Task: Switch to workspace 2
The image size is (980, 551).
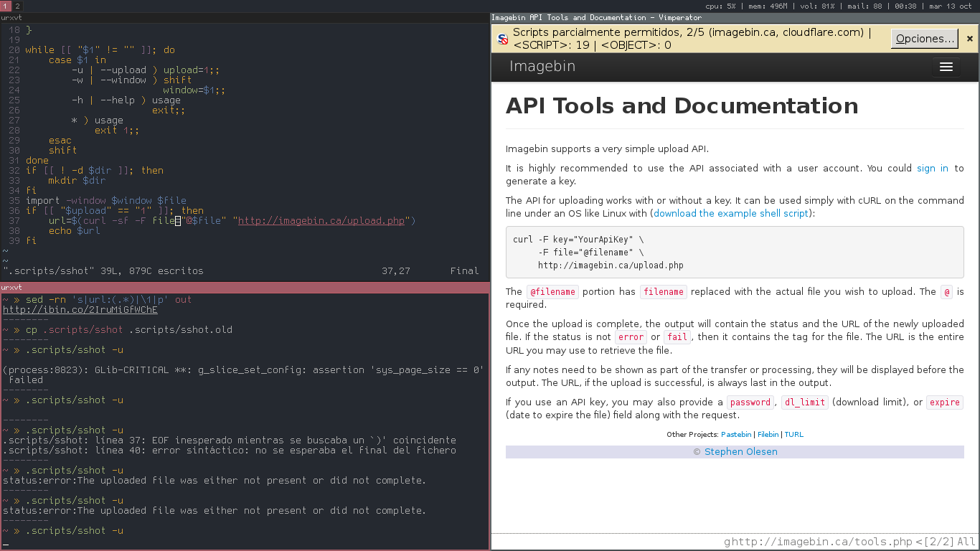Action: tap(17, 5)
